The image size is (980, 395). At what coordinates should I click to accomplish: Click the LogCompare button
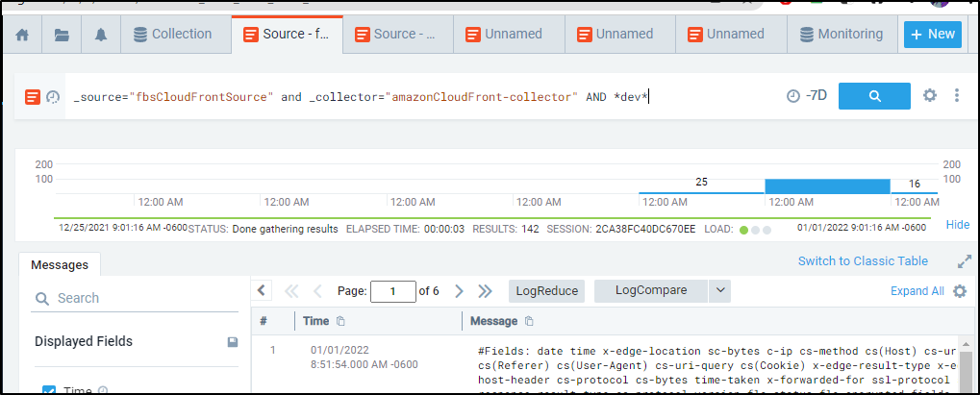tap(651, 290)
